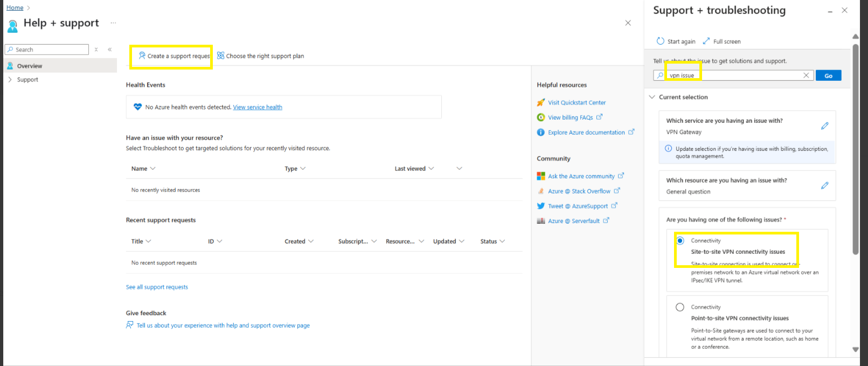Screen dimensions: 868x366
Task: Open Visit Quickstart Center link
Action: (x=577, y=102)
